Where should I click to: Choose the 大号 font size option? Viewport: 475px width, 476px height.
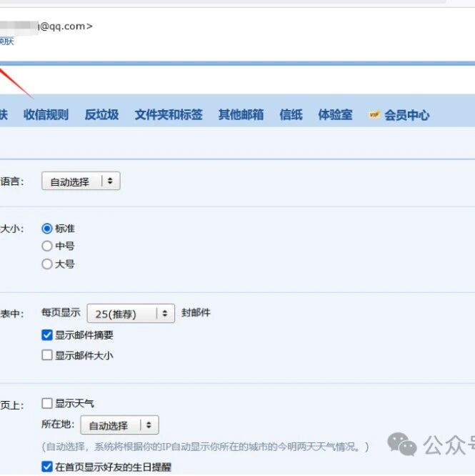point(47,264)
